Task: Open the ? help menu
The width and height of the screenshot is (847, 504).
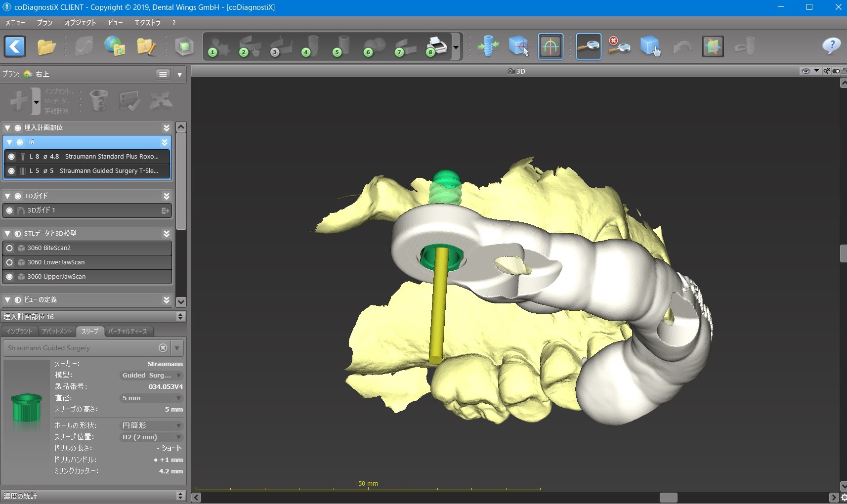Action: [x=174, y=23]
